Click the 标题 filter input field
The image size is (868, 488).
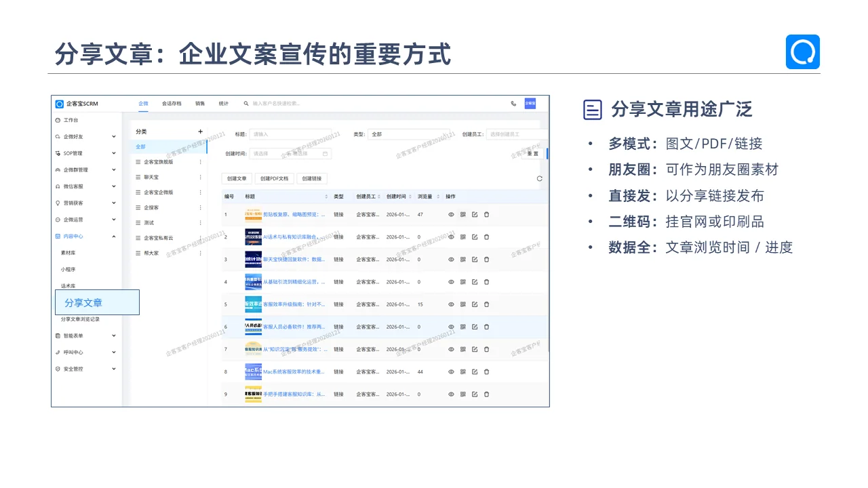(290, 134)
